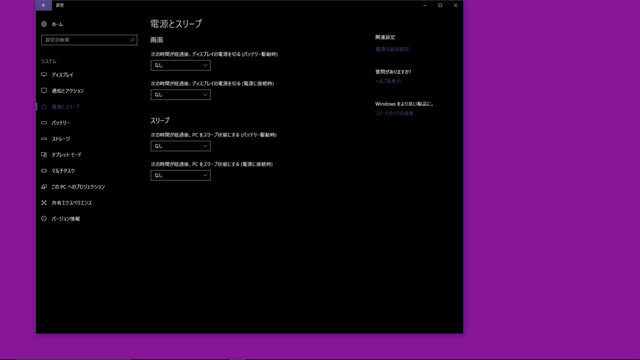Click the 画面 section heading

click(157, 40)
